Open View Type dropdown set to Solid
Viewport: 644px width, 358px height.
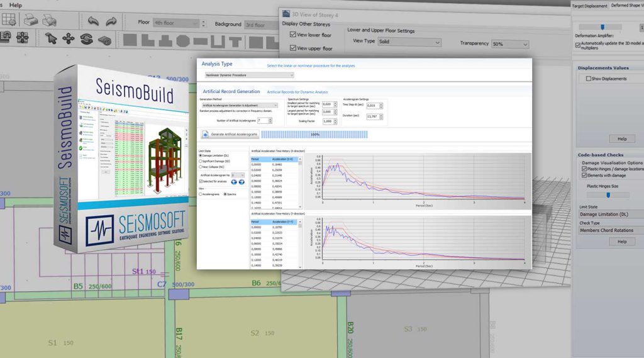pyautogui.click(x=409, y=42)
